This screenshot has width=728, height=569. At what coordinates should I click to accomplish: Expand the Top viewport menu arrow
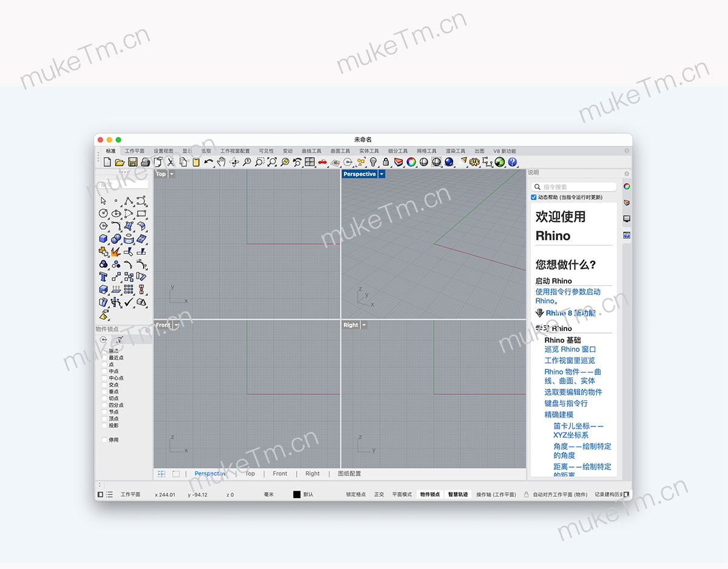[172, 174]
